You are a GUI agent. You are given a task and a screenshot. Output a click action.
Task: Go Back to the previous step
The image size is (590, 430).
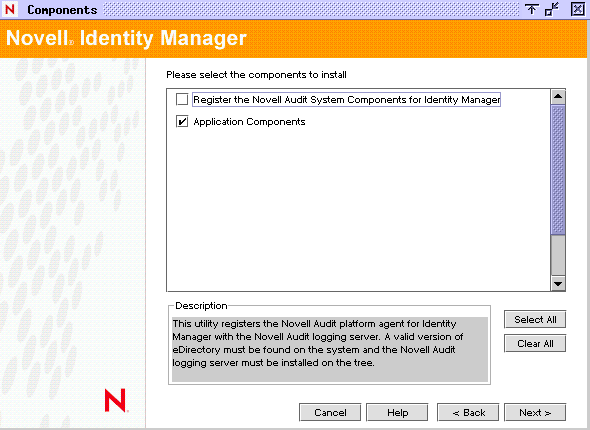coord(468,413)
